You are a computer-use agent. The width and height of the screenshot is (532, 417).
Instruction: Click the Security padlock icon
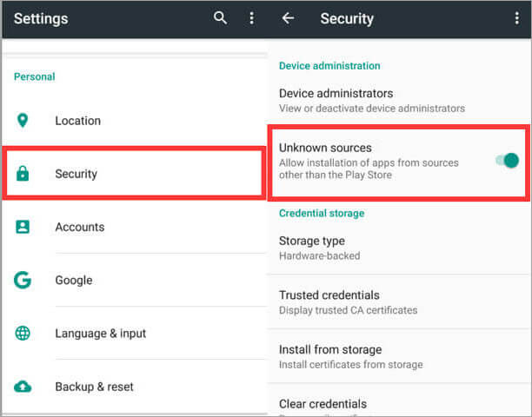click(23, 174)
